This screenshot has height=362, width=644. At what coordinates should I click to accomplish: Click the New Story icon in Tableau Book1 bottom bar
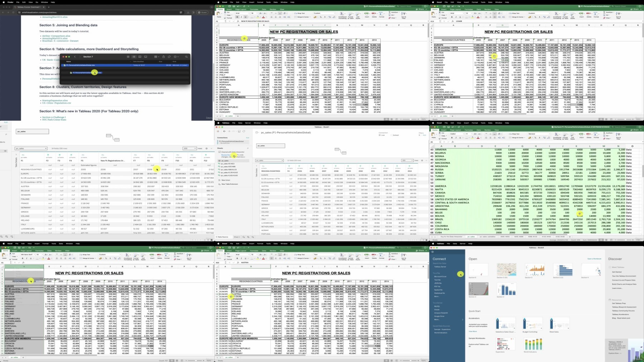(x=253, y=237)
